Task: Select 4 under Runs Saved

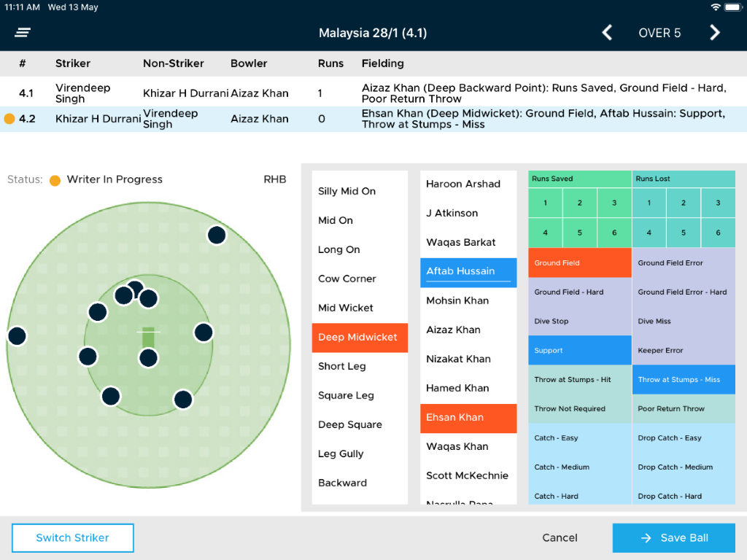Action: coord(545,233)
